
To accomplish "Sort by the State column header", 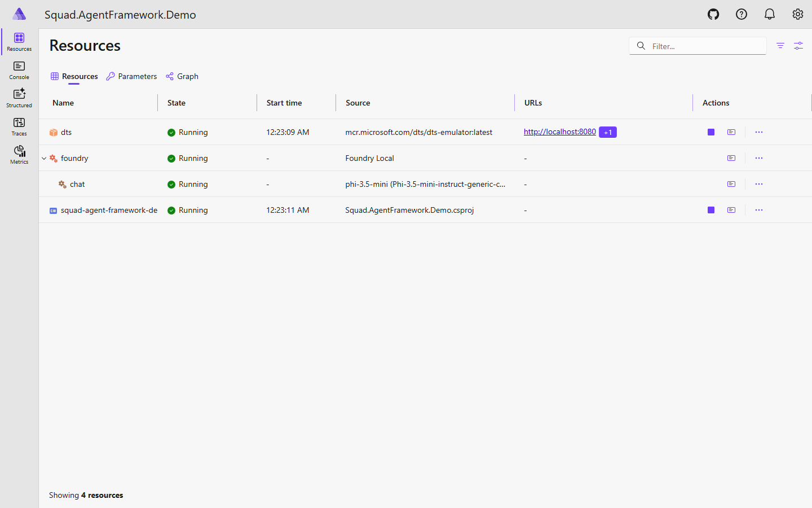I will 176,103.
